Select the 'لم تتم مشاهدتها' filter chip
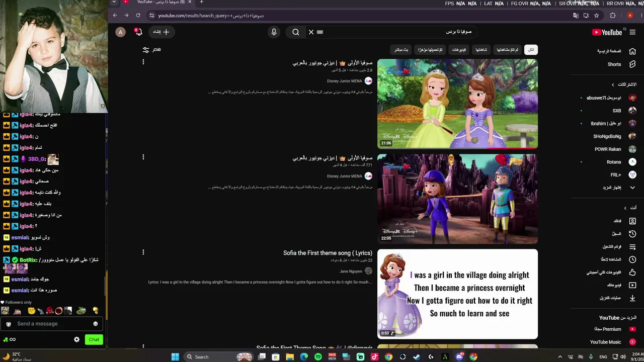 [507, 50]
